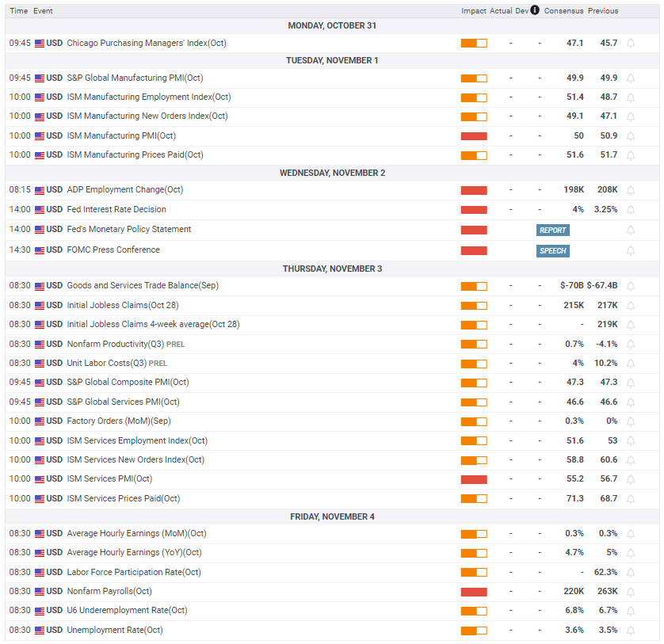Click the Consensus column header
The width and height of the screenshot is (664, 644).
563,10
